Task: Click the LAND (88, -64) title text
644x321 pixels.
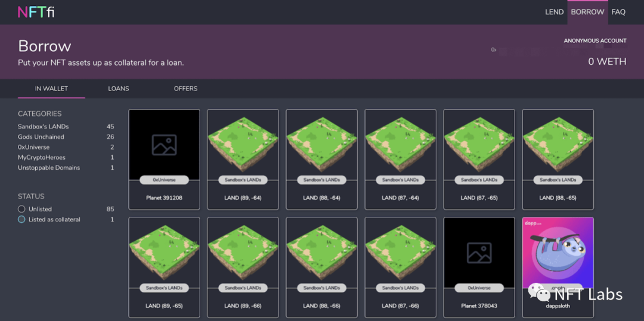Action: 321,198
